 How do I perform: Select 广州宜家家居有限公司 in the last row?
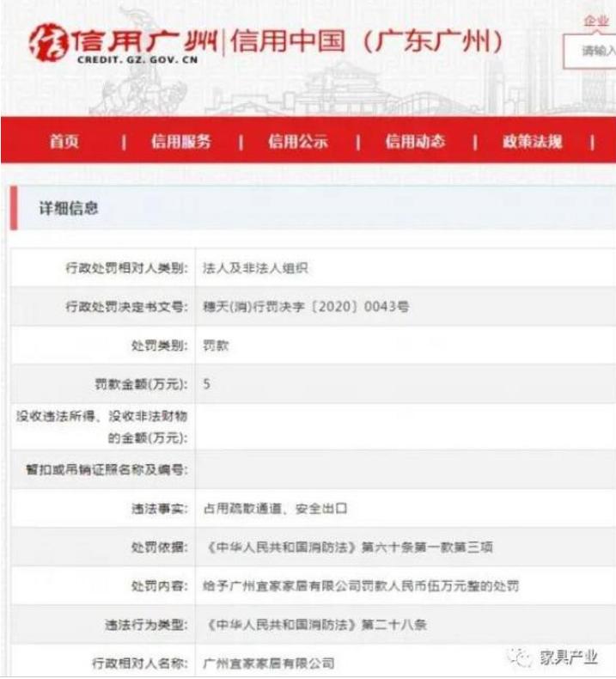pyautogui.click(x=268, y=663)
